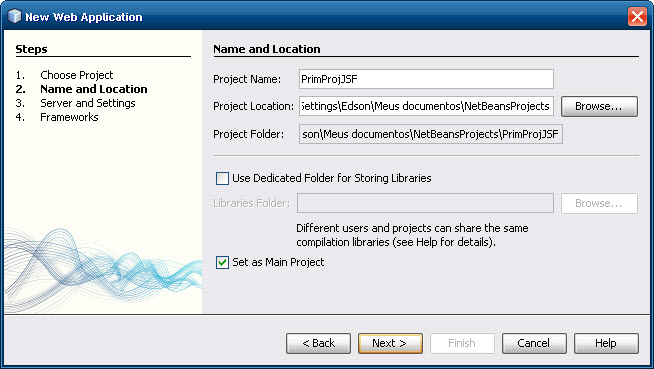Select the Frameworks step in Steps list
The width and height of the screenshot is (654, 369).
(69, 117)
